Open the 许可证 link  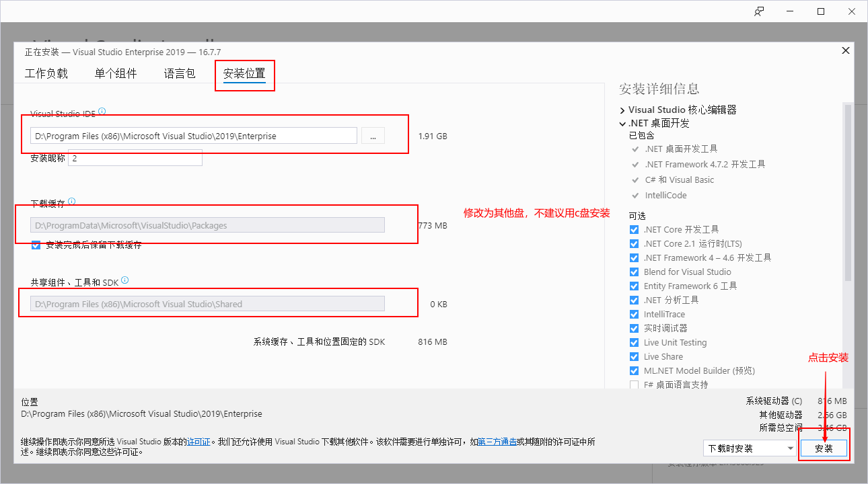coord(198,441)
